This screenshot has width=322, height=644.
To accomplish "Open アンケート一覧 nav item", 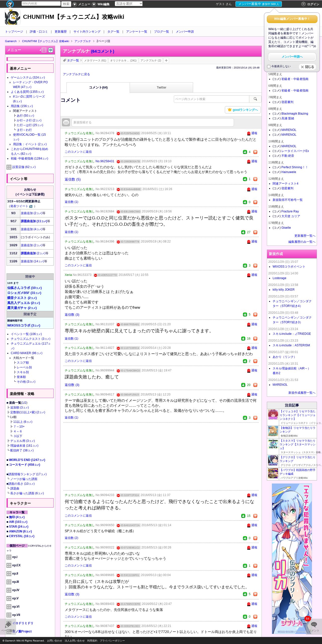I will click(x=136, y=32).
